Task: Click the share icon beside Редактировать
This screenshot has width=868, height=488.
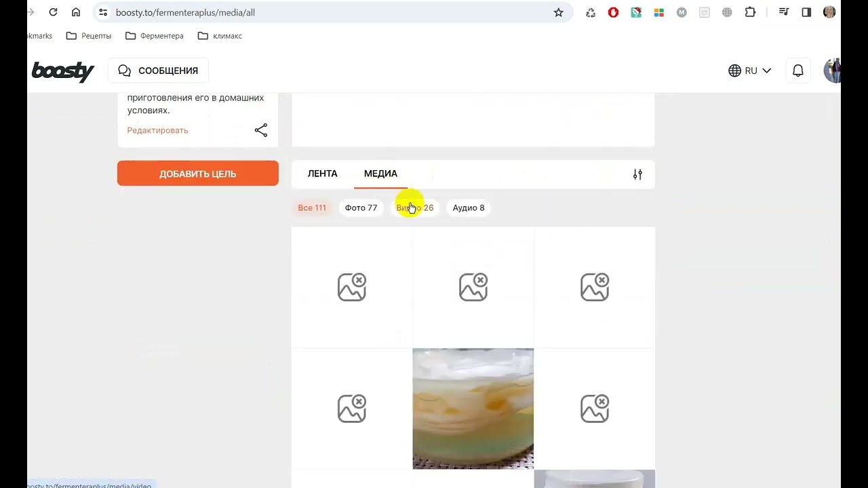Action: (x=261, y=130)
